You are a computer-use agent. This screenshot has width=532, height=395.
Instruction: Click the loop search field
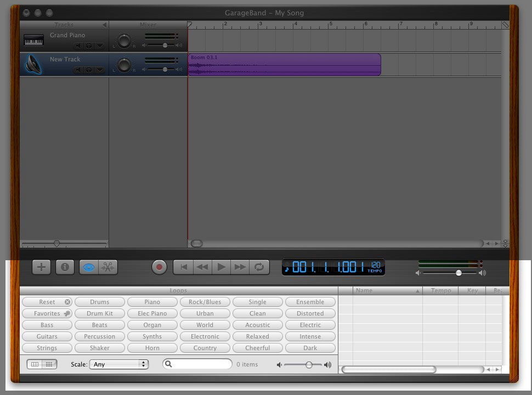point(197,364)
